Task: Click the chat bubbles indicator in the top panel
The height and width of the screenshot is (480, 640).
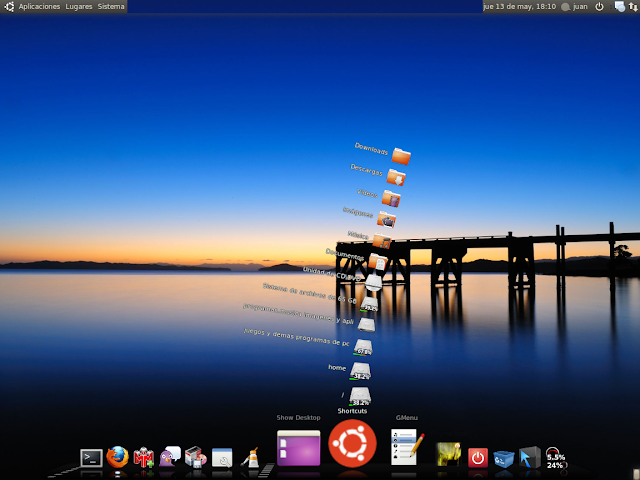Action: point(620,7)
